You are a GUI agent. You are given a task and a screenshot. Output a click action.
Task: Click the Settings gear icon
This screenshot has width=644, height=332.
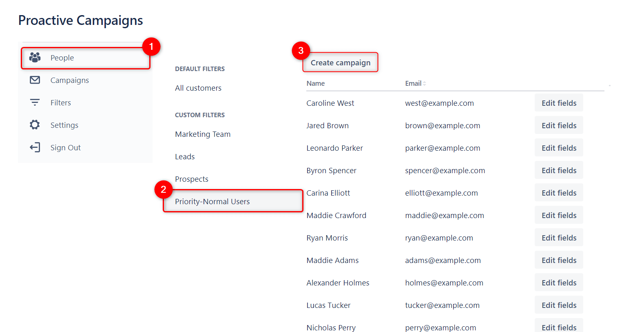[x=35, y=125]
